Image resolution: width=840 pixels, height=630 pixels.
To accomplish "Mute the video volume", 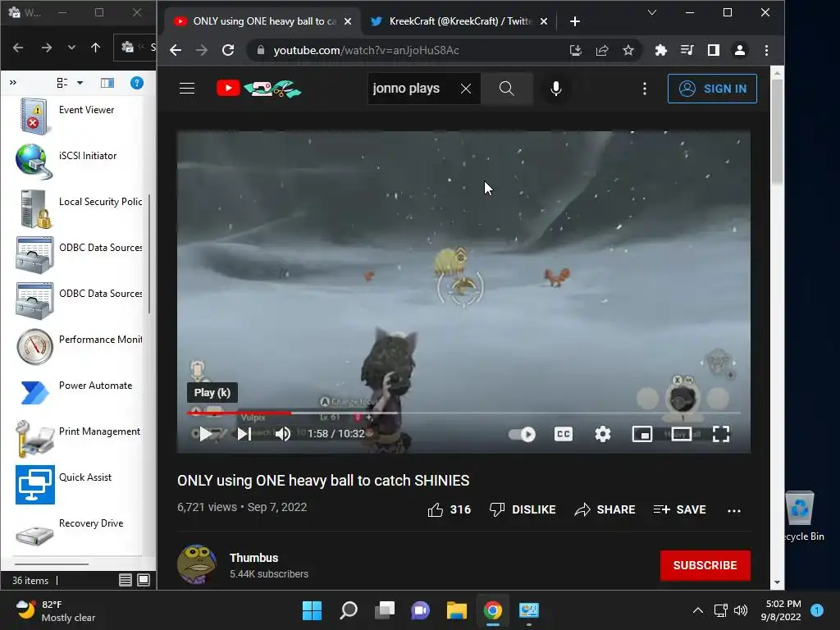I will tap(283, 433).
